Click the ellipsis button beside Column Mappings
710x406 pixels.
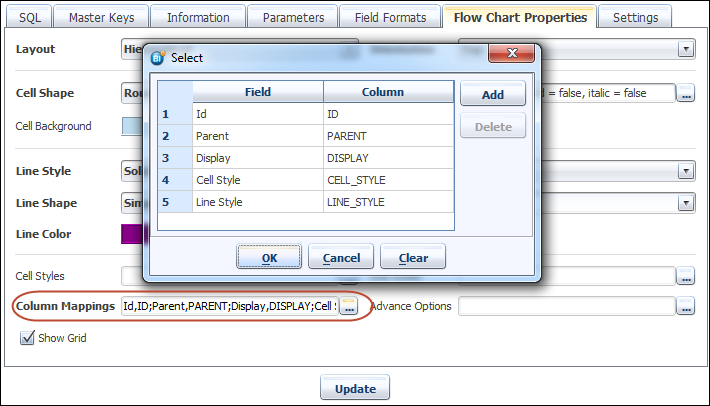point(349,307)
